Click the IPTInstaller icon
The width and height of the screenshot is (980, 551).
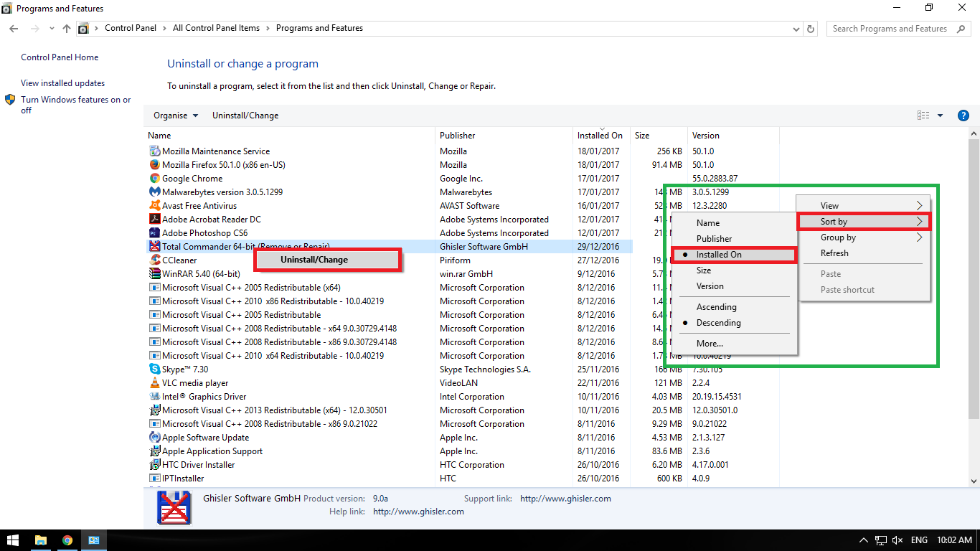point(154,479)
